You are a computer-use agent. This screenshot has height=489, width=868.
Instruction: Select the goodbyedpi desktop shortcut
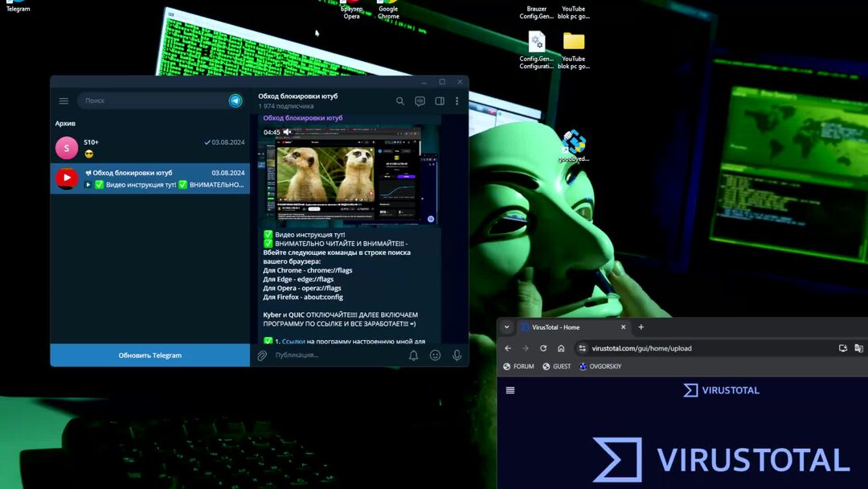click(x=574, y=146)
